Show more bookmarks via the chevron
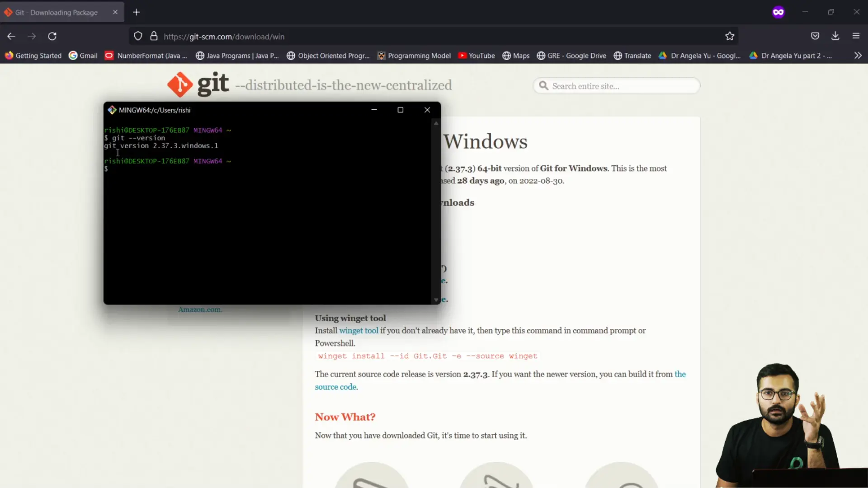Viewport: 868px width, 488px height. pos(858,56)
